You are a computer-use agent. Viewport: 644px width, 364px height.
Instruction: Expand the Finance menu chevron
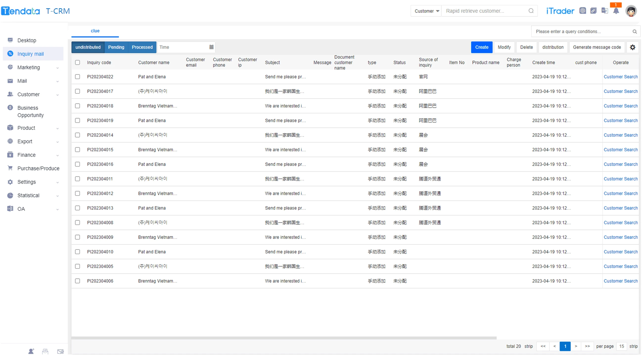[57, 155]
